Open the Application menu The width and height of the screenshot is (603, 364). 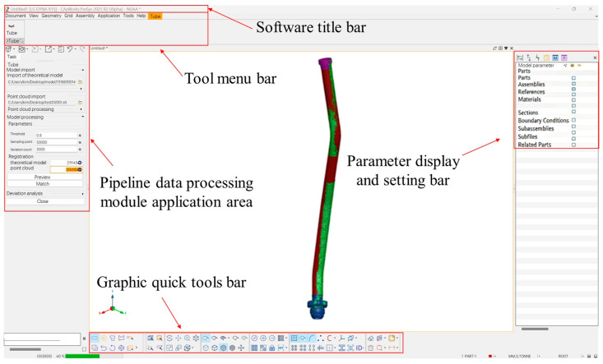point(109,16)
